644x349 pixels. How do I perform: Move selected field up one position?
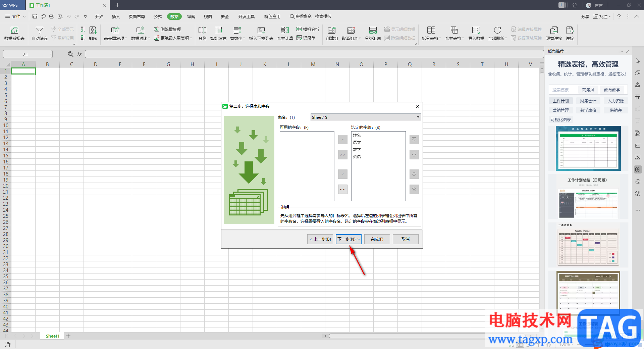click(414, 155)
